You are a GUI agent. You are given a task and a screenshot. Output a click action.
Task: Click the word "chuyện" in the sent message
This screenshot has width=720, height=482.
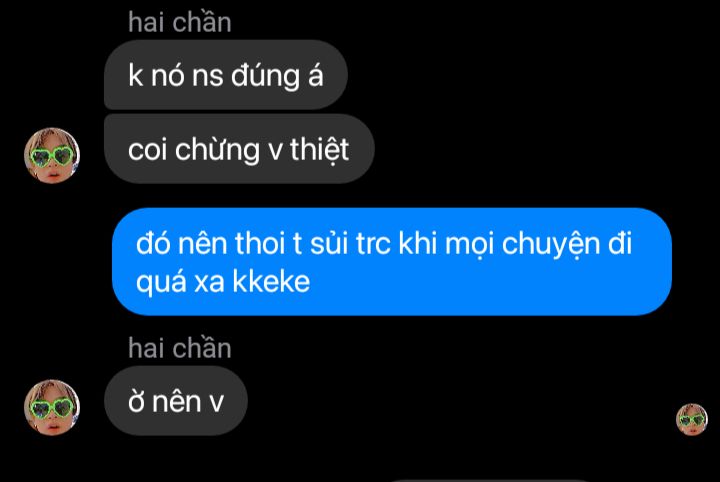[551, 245]
